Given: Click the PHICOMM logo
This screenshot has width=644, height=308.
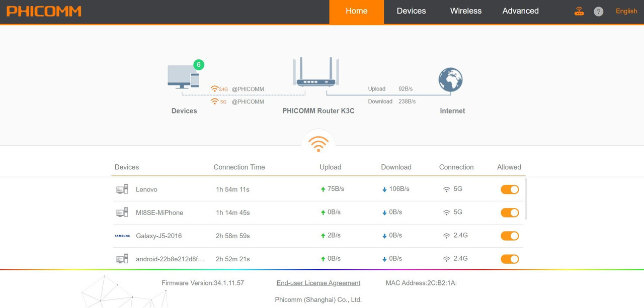Looking at the screenshot, I should click(x=44, y=11).
